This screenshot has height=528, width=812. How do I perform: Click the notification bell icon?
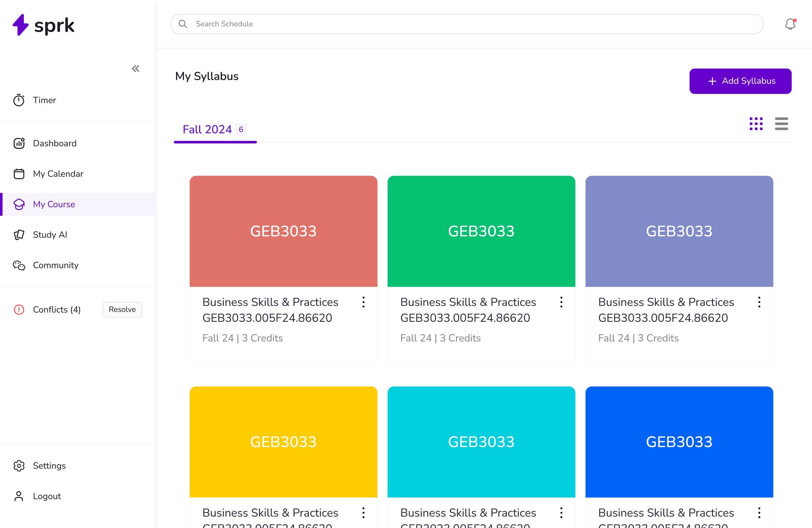790,24
